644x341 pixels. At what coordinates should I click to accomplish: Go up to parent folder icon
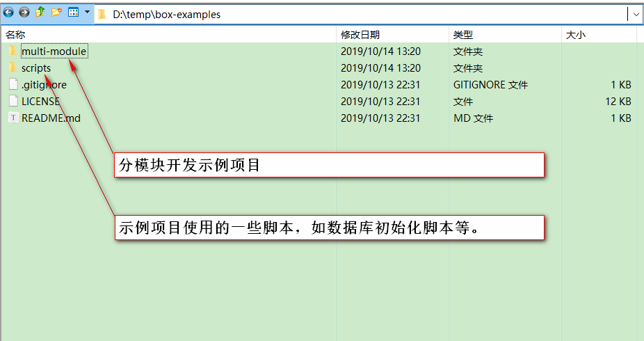pyautogui.click(x=40, y=13)
